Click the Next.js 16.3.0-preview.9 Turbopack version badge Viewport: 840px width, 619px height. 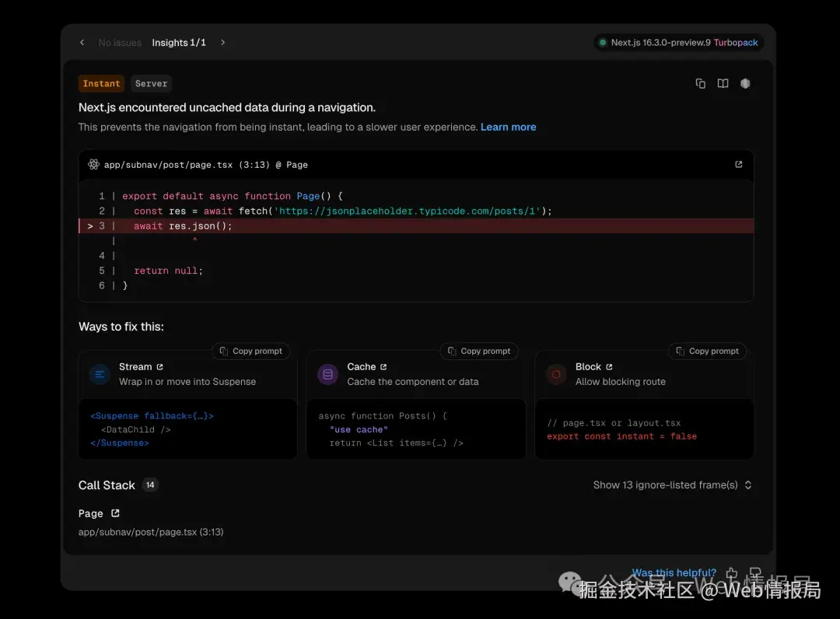[x=679, y=42]
